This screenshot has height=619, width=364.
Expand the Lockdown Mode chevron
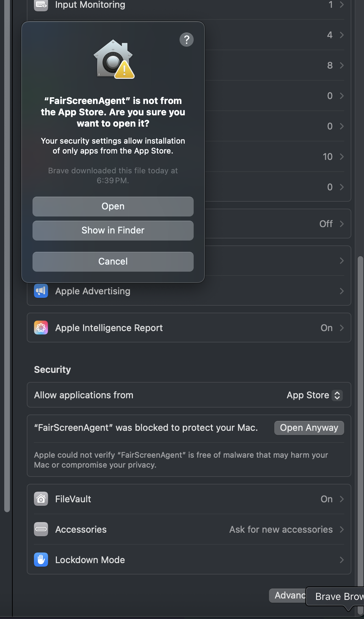pos(341,560)
